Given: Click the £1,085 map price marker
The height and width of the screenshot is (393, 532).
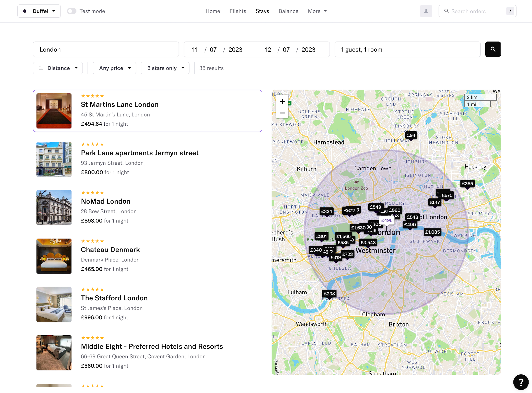Looking at the screenshot, I should pos(432,232).
